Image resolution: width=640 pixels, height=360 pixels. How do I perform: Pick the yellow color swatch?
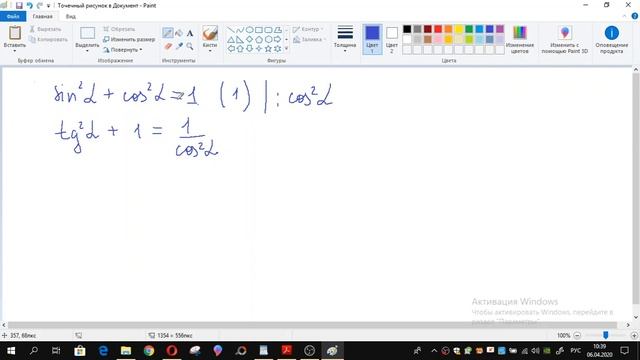pos(459,29)
